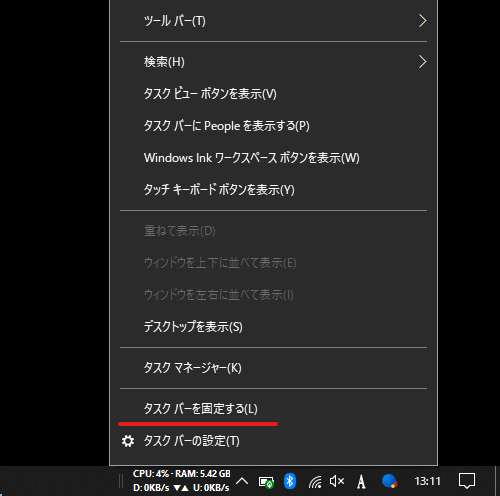This screenshot has height=496, width=500.
Task: Enable タスク バーに People を表示する(P)
Action: pos(273,126)
